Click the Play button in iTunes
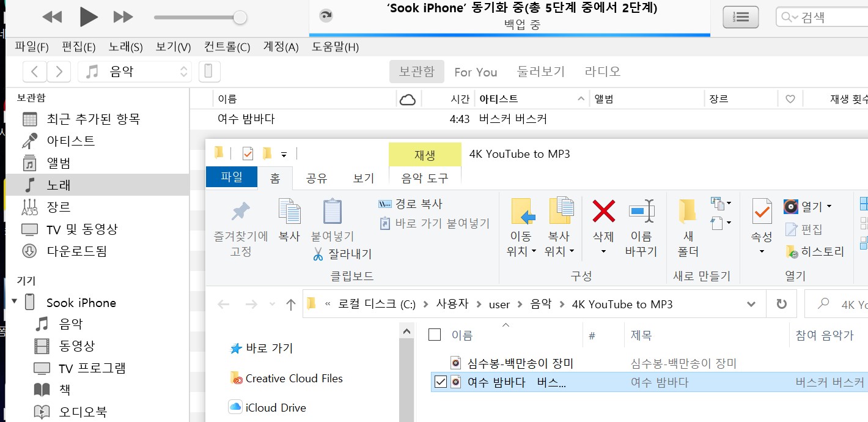Image resolution: width=868 pixels, height=422 pixels. [x=87, y=17]
